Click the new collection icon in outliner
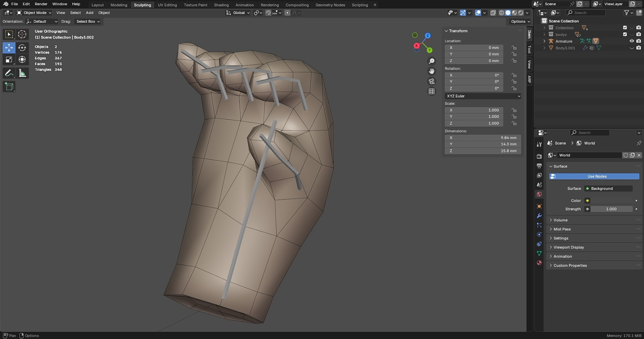The image size is (644, 339). (639, 13)
